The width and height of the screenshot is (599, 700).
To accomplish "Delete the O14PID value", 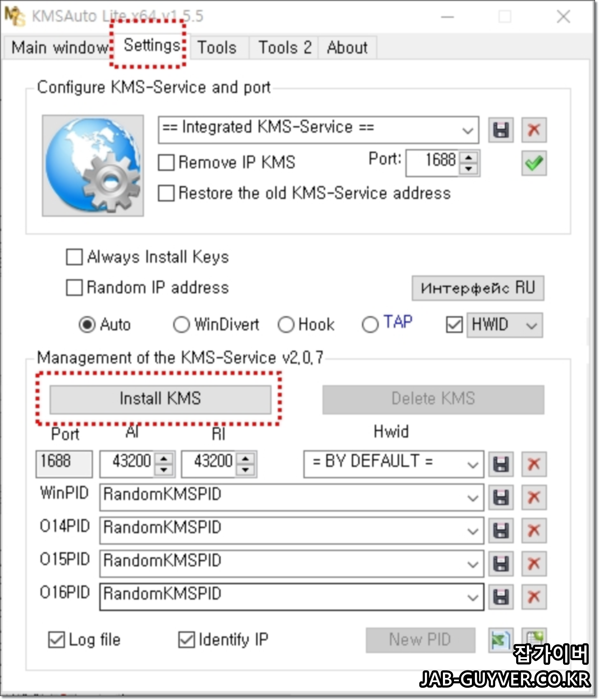I will click(534, 530).
